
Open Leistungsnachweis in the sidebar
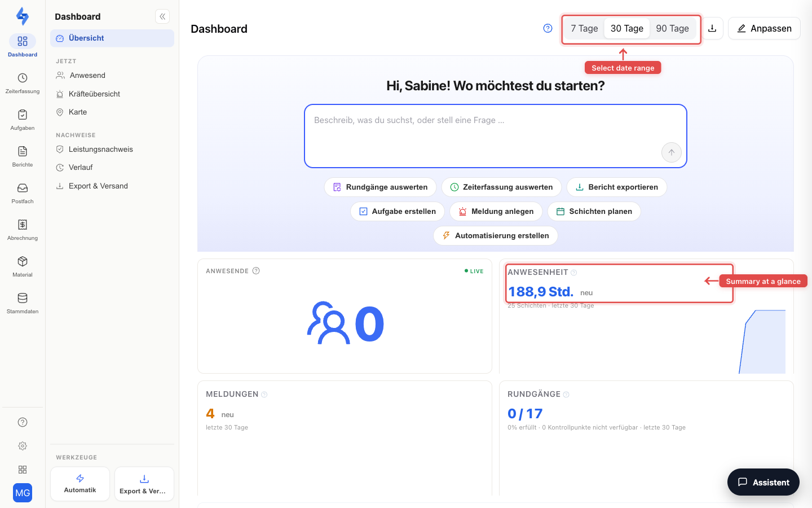click(112, 150)
